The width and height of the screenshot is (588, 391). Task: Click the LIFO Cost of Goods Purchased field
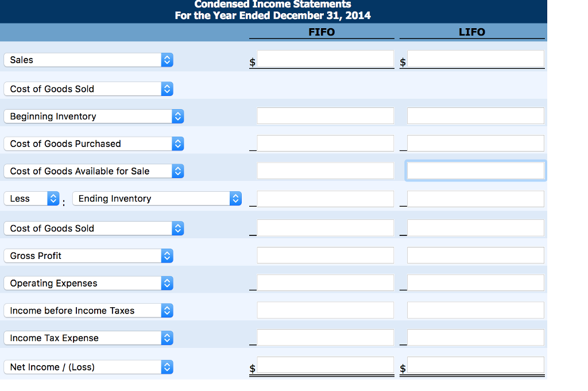(475, 143)
